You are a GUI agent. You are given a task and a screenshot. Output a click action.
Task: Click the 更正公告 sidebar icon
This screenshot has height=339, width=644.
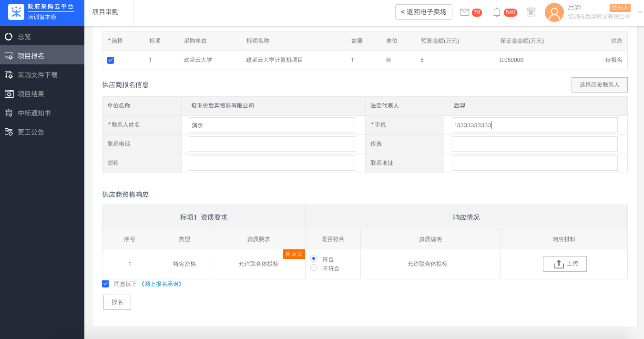point(8,132)
